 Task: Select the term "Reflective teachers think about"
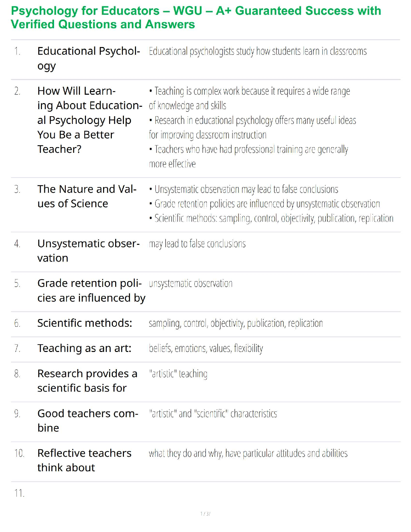pos(84,460)
